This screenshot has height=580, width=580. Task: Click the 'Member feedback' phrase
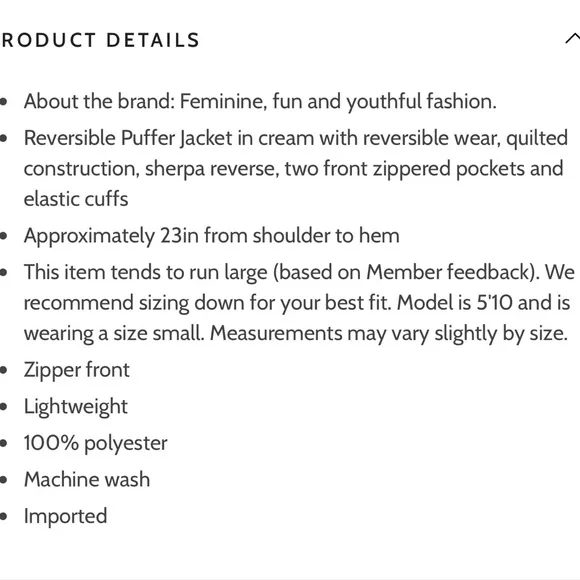coord(448,272)
